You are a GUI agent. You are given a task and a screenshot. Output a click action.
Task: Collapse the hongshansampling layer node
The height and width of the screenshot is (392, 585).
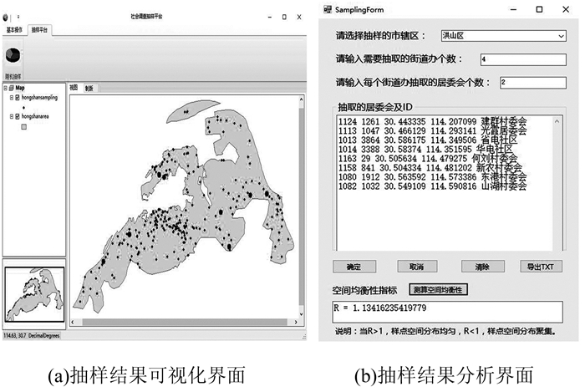11,98
